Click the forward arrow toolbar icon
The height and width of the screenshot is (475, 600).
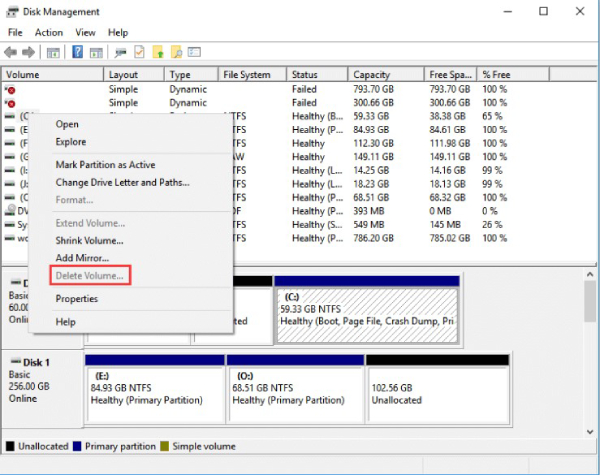pyautogui.click(x=27, y=52)
